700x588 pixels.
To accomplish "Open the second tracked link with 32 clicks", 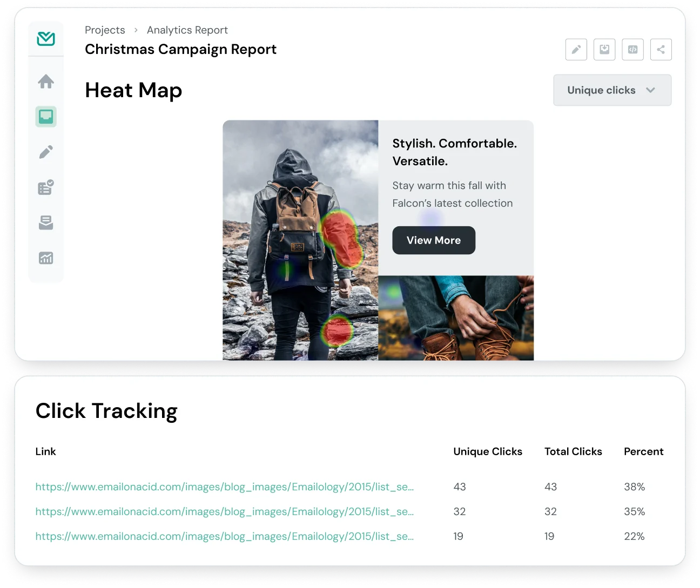I will 224,512.
